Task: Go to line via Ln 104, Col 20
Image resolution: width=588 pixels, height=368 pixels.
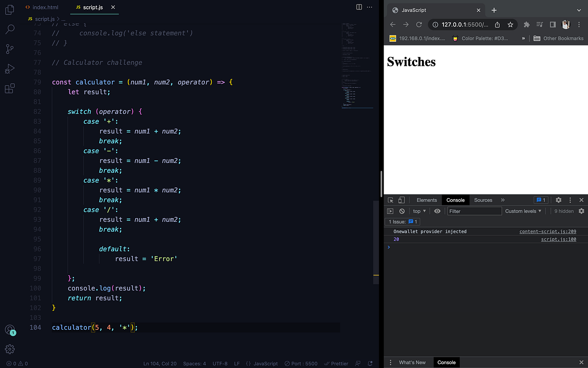Action: coord(160,364)
